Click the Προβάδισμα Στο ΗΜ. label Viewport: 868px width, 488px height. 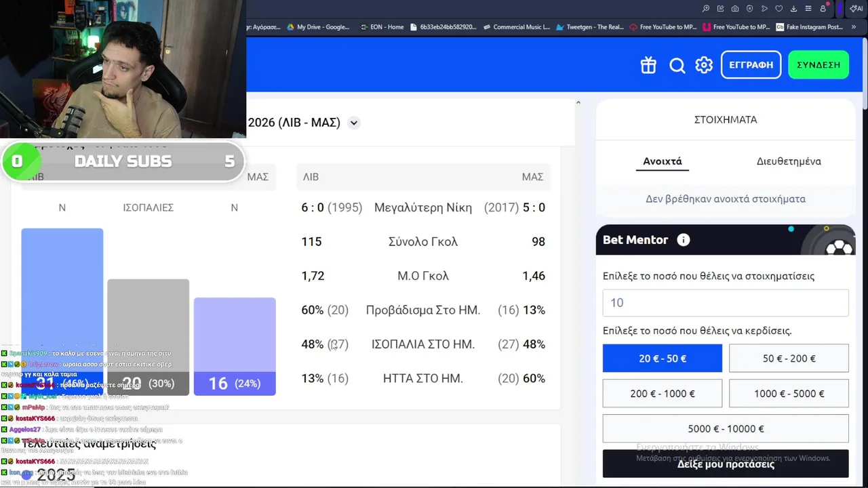[x=422, y=310]
